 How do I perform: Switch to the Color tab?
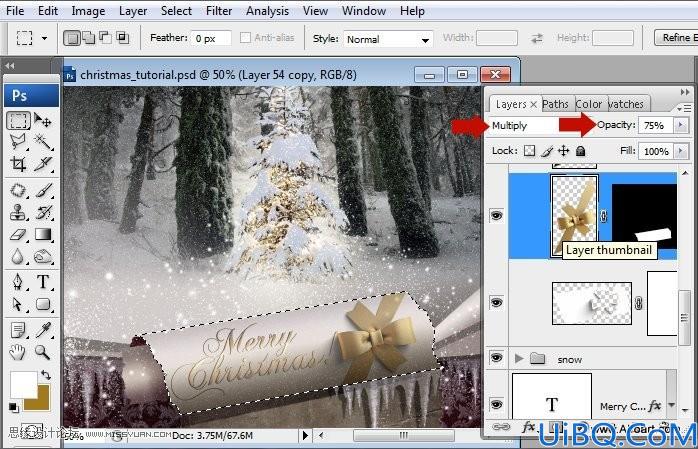click(x=588, y=104)
